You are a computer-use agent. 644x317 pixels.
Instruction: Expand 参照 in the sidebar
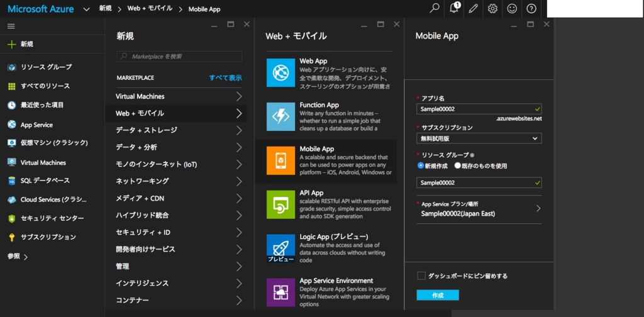coord(18,257)
